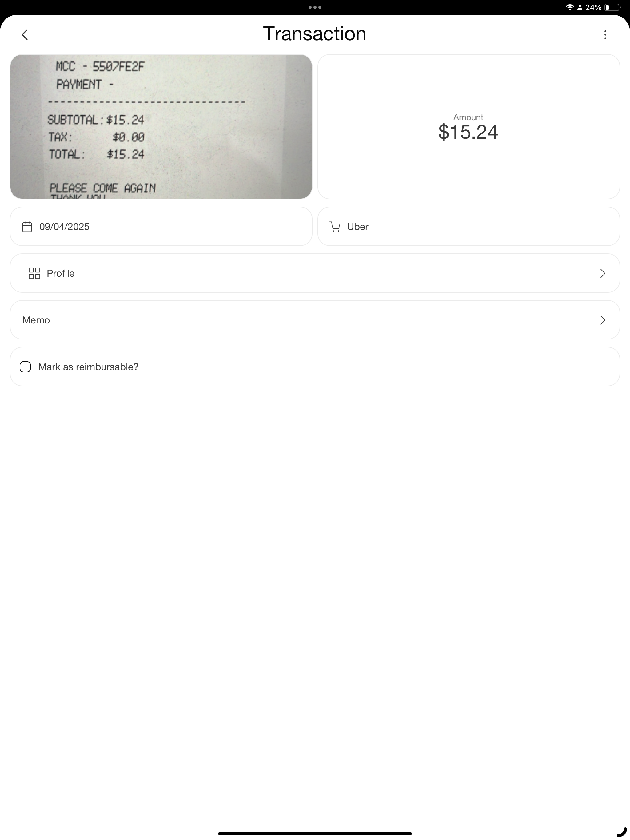
Task: Tap the home indicator bar at bottom
Action: [315, 834]
